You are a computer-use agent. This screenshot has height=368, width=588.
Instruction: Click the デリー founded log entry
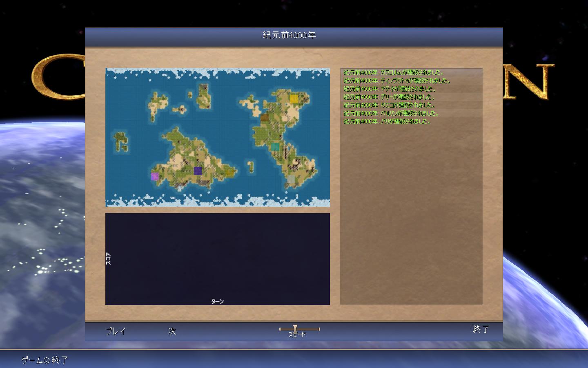pos(411,97)
